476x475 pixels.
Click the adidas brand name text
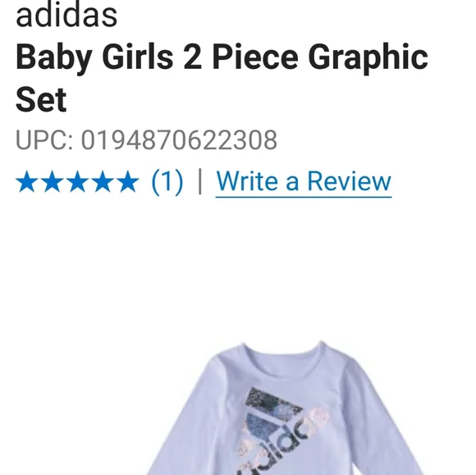(x=66, y=15)
